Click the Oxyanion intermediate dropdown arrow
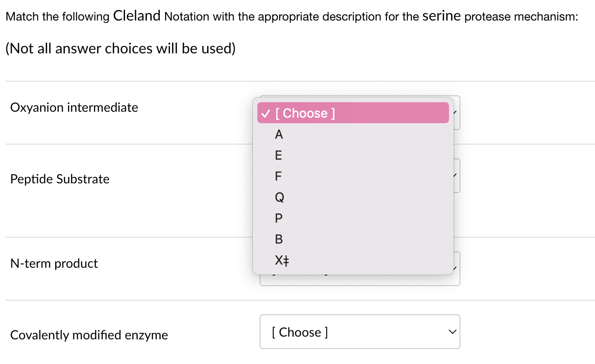 tap(456, 113)
